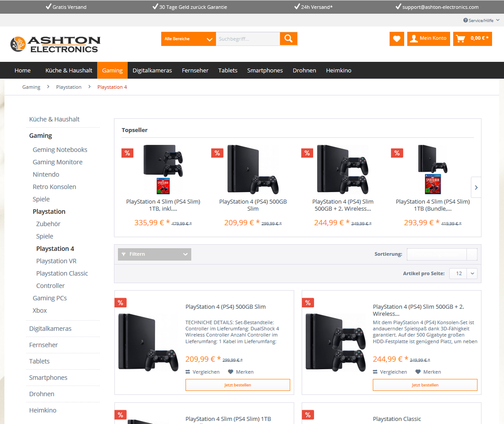Image resolution: width=504 pixels, height=424 pixels.
Task: Click the Service/Hilfe question mark icon
Action: 466,20
